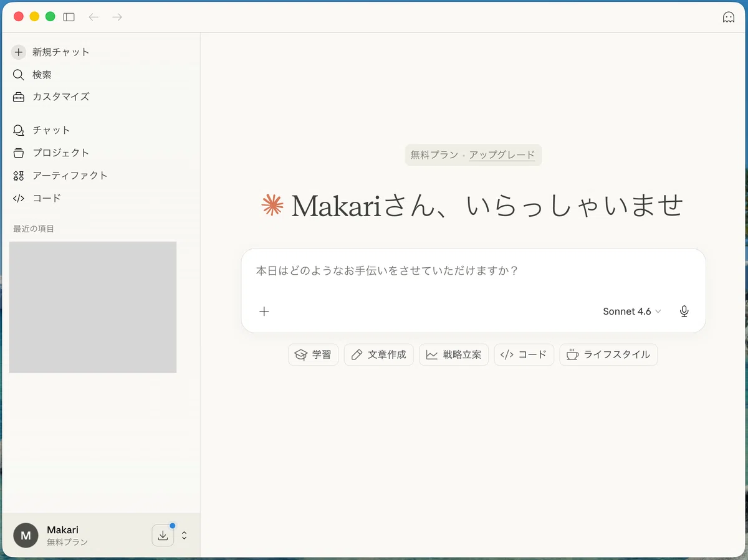748x560 pixels.
Task: Select the 戦略立案 suggestion chip
Action: pyautogui.click(x=454, y=354)
